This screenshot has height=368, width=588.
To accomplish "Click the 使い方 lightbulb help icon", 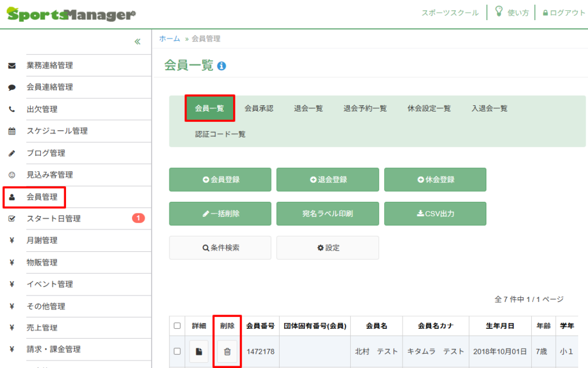I will click(x=499, y=12).
